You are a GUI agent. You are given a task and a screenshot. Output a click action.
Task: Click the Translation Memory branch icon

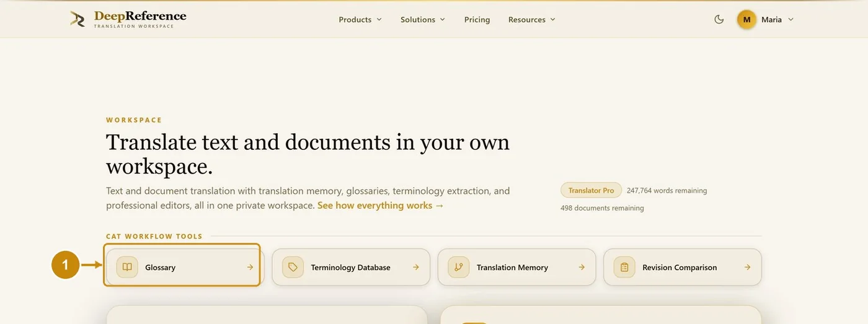click(x=459, y=267)
